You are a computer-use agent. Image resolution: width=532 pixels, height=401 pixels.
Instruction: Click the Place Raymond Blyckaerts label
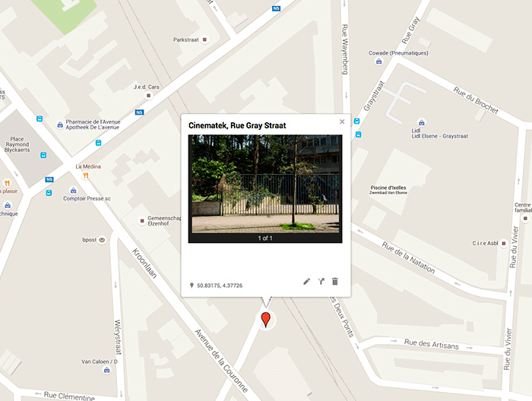coord(17,144)
